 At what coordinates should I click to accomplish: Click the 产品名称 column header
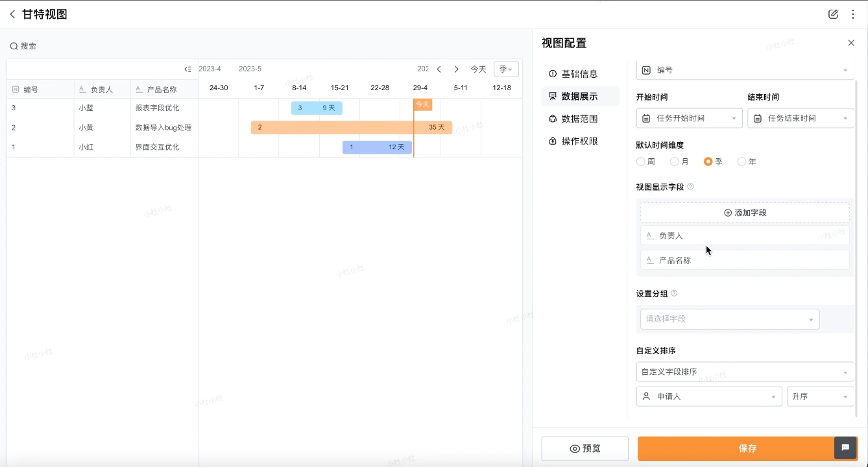tap(165, 90)
